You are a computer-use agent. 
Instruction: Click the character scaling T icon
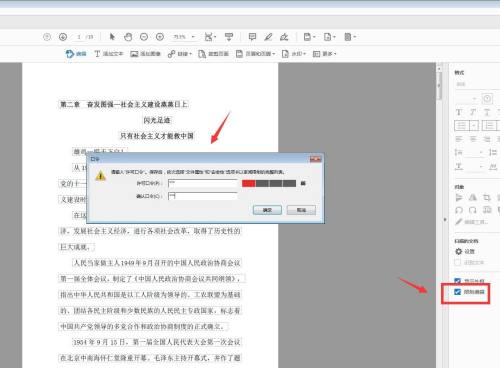[459, 166]
